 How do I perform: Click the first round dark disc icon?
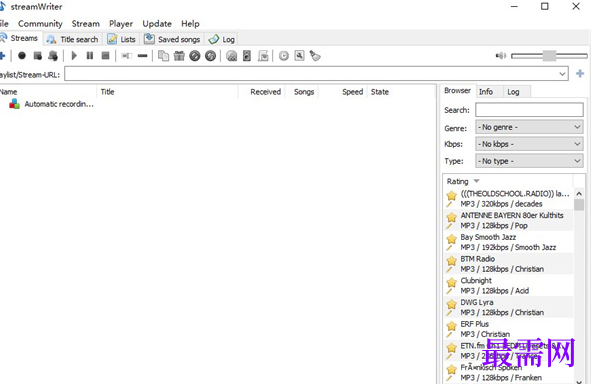(x=195, y=56)
